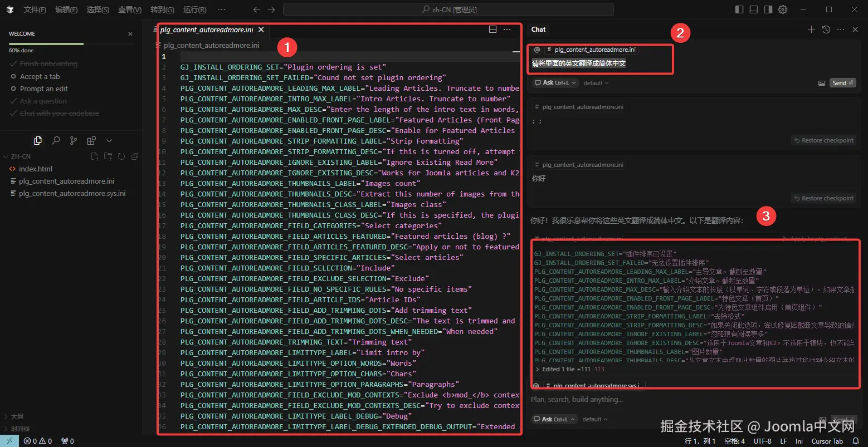The width and height of the screenshot is (868, 447).
Task: Click the Accept a tab onboarding step
Action: (40, 77)
